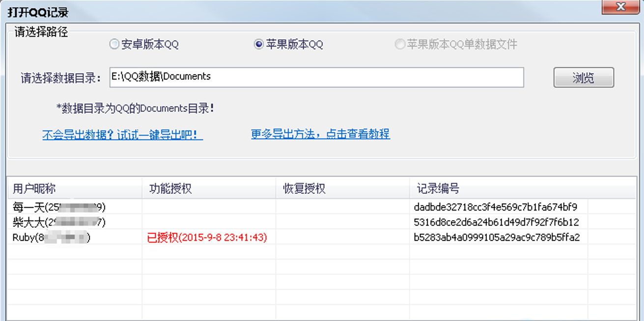Click the 恢复授权 column header
644x321 pixels.
pos(343,188)
